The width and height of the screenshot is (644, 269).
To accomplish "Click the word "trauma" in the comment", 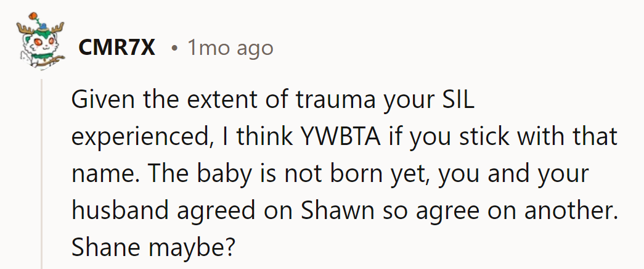I will pos(336,101).
